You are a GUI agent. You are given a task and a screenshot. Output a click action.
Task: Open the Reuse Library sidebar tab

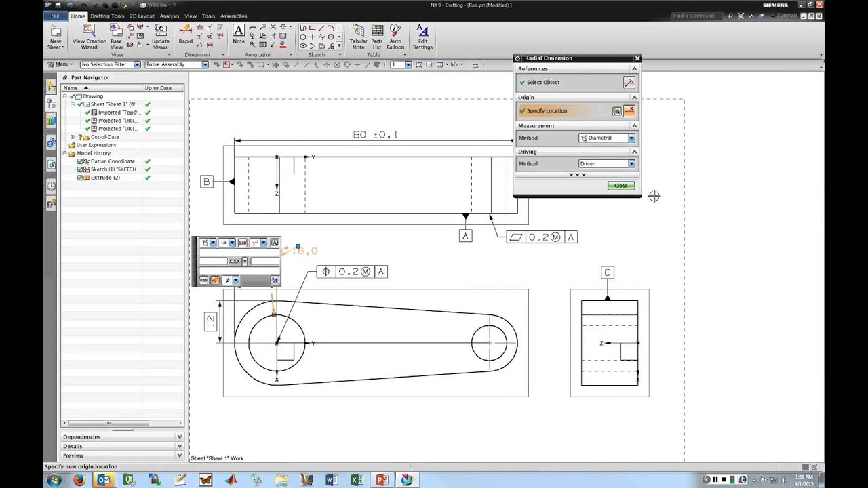[x=52, y=121]
